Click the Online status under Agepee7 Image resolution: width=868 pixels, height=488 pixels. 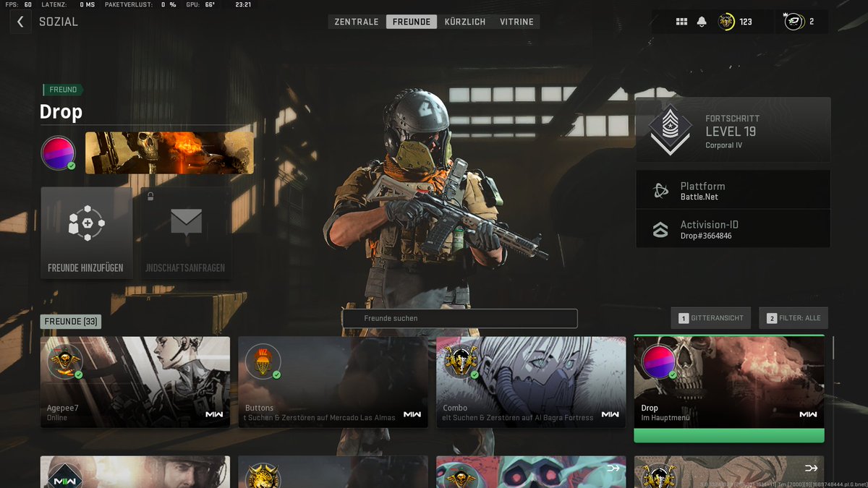point(57,418)
